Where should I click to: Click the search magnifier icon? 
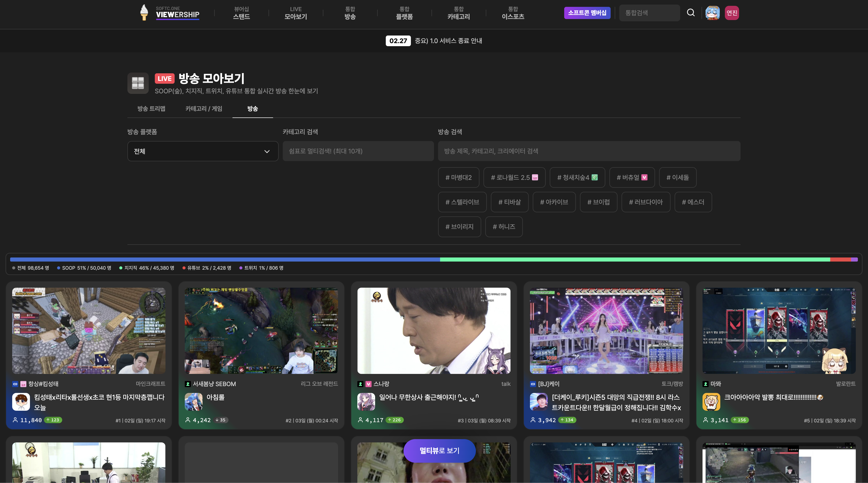pos(691,13)
